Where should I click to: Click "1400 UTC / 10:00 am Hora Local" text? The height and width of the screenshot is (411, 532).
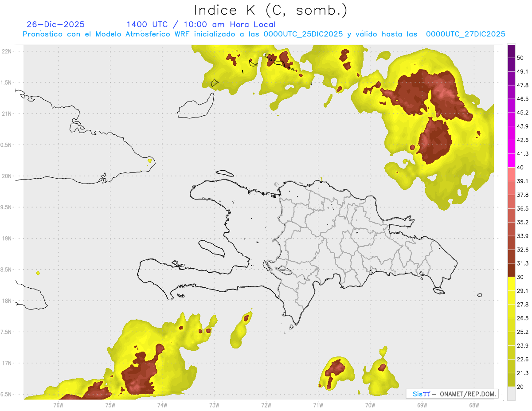tap(201, 24)
